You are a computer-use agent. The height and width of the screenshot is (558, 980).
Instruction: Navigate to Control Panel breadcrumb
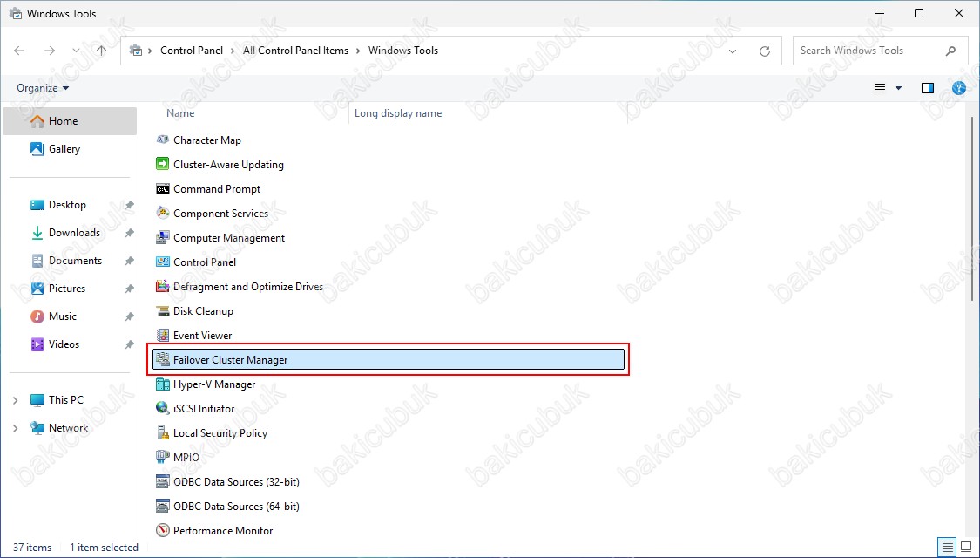pos(192,51)
